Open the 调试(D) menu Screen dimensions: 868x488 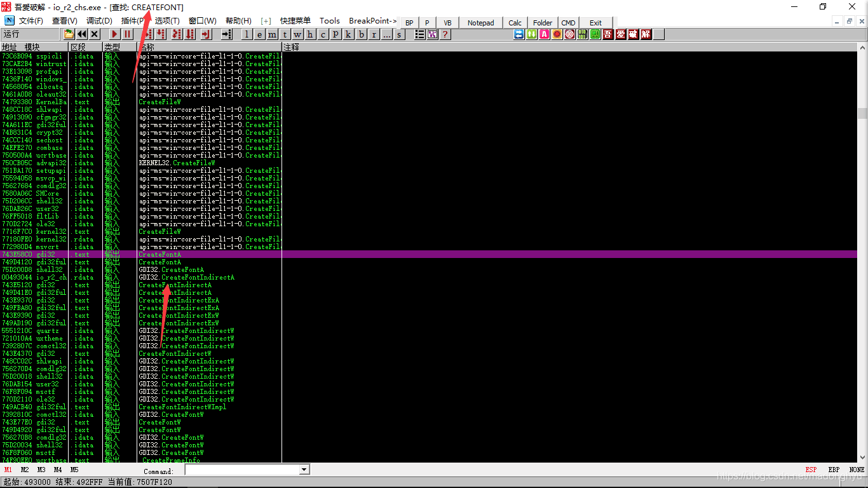[x=99, y=21]
